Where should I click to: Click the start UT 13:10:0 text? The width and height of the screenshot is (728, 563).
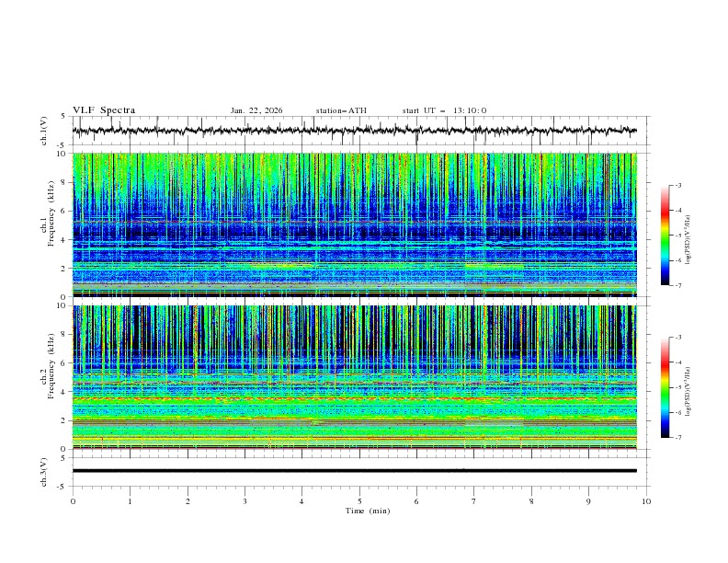pos(444,110)
